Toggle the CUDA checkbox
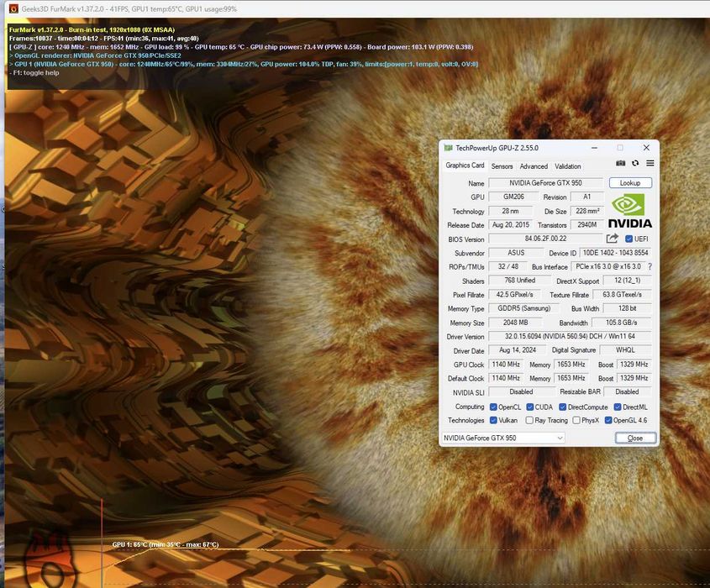This screenshot has height=588, width=710. coord(530,407)
